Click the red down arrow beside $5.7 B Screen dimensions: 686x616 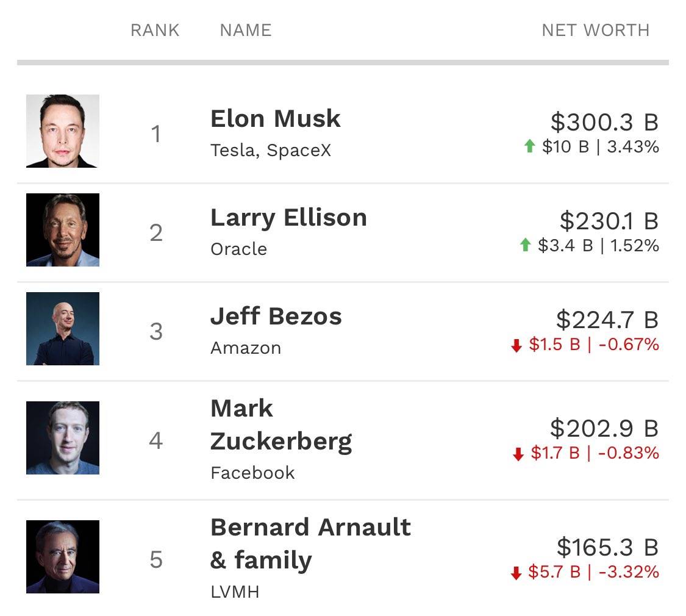point(516,573)
